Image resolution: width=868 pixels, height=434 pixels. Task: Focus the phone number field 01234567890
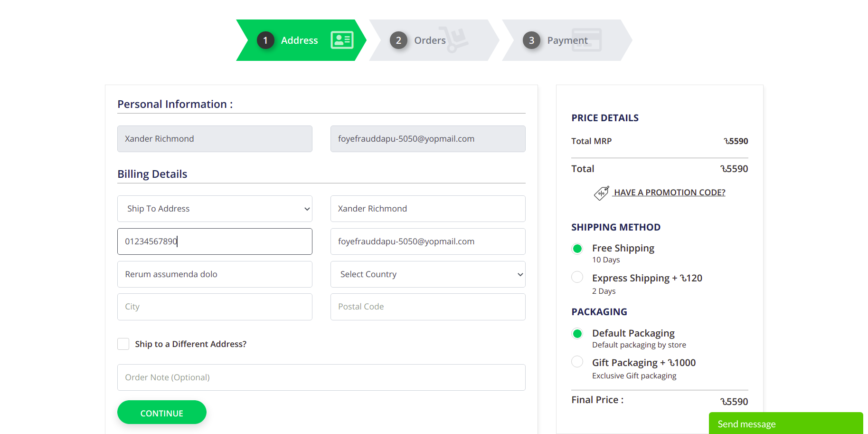click(x=215, y=241)
